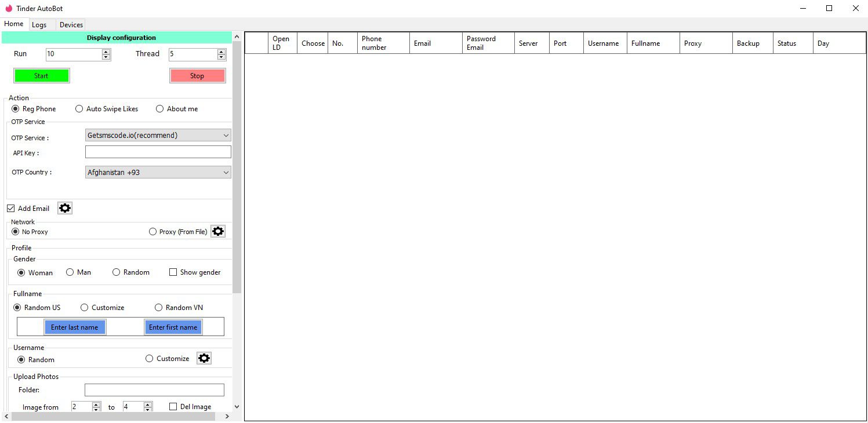Click the Port column header

pos(566,43)
